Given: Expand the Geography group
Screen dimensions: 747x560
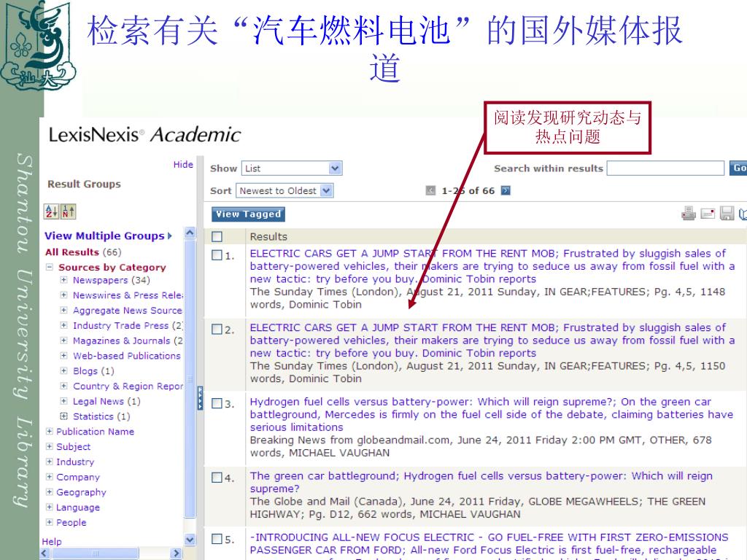Looking at the screenshot, I should pyautogui.click(x=49, y=492).
